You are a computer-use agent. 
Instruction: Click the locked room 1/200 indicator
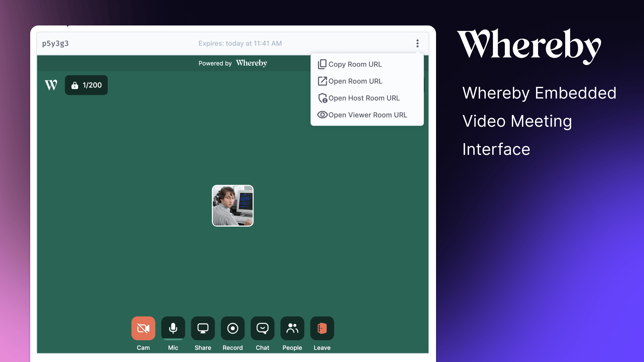pos(86,85)
